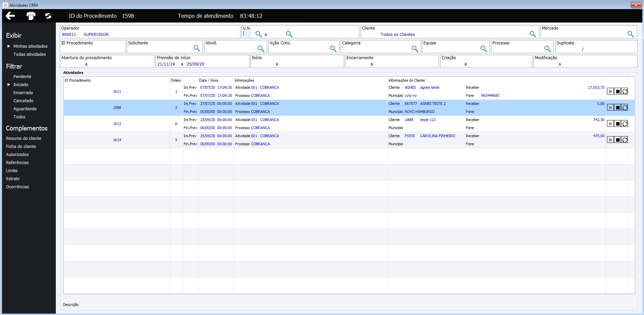Filter by Encerrado status
The width and height of the screenshot is (644, 315).
tap(23, 93)
